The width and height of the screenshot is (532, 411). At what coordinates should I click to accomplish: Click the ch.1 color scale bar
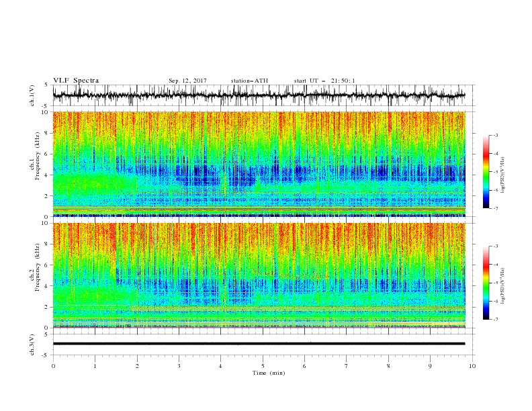pyautogui.click(x=486, y=172)
